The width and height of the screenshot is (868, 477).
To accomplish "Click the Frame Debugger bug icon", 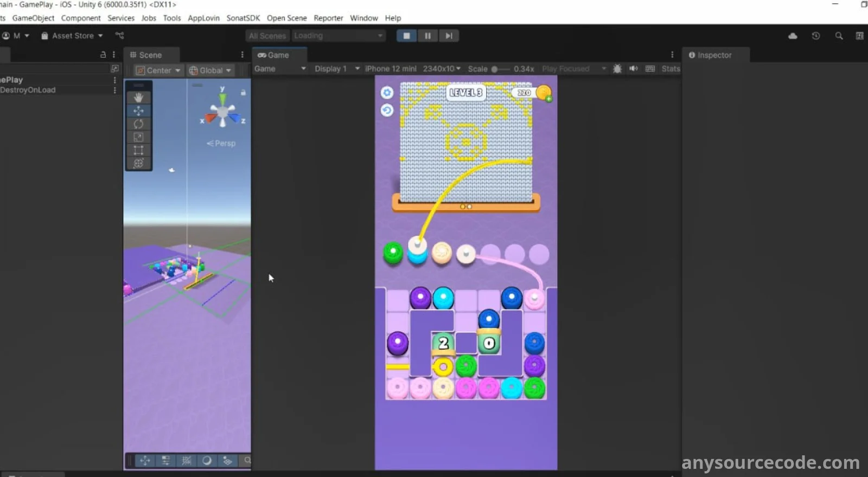I will pos(617,69).
